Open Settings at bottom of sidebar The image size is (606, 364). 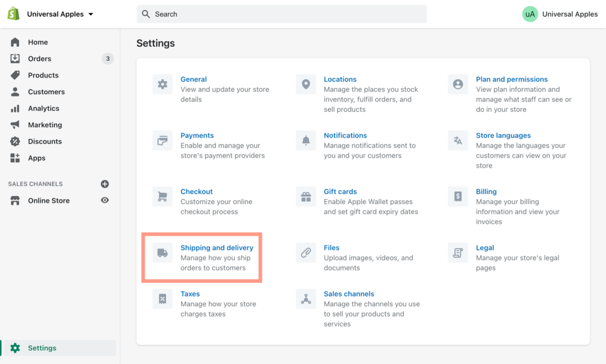click(42, 348)
